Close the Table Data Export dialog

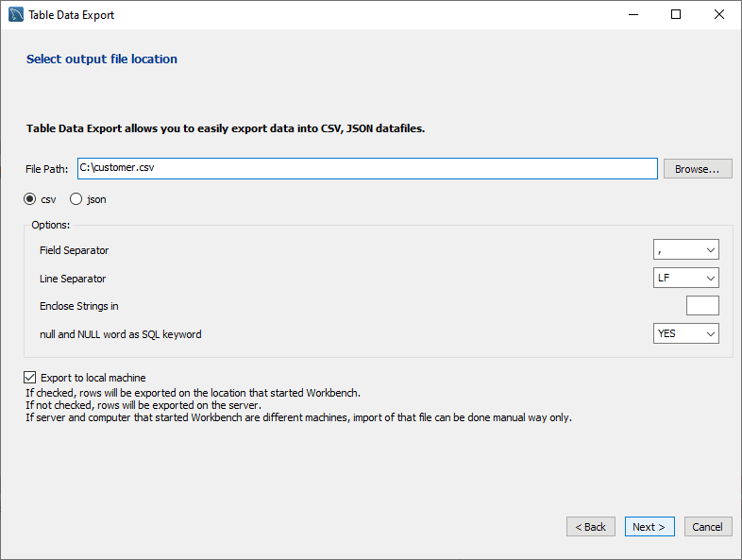(x=718, y=15)
